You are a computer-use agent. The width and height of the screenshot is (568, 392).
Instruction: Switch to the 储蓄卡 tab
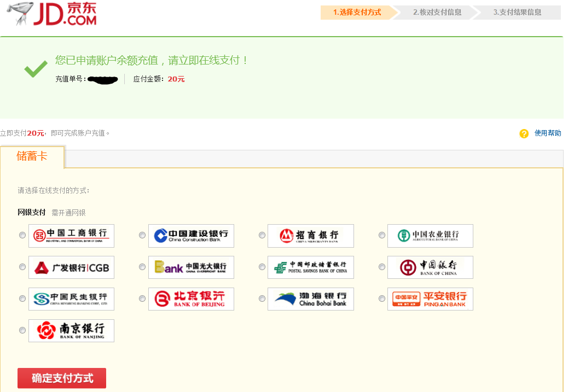32,156
